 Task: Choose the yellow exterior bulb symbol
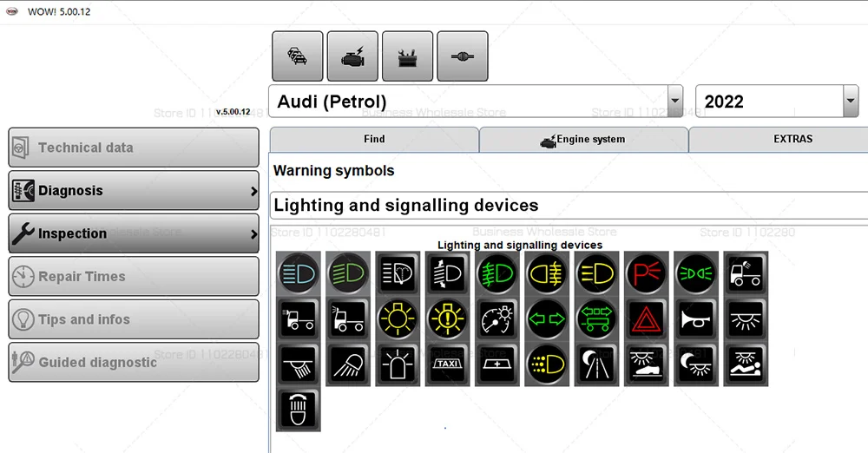click(x=398, y=319)
